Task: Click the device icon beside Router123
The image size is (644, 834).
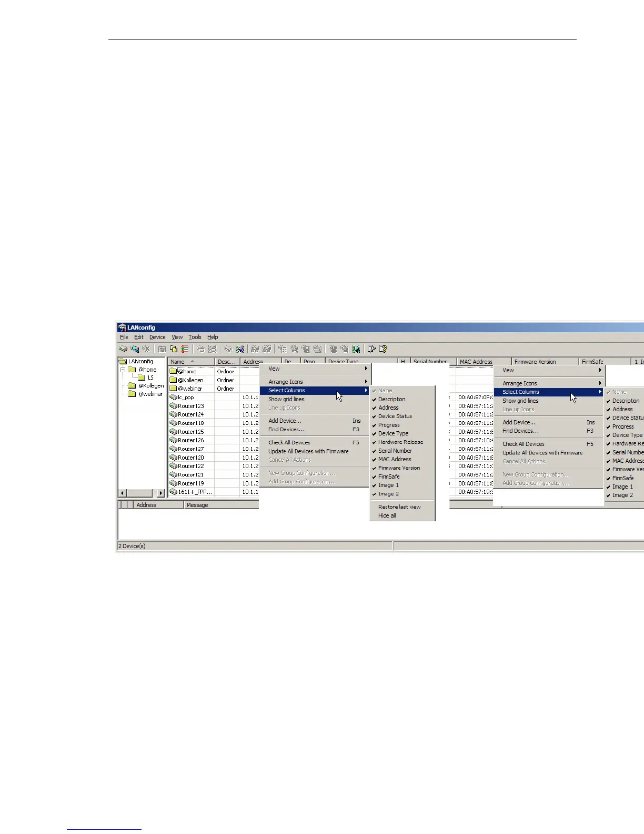Action: pyautogui.click(x=174, y=406)
